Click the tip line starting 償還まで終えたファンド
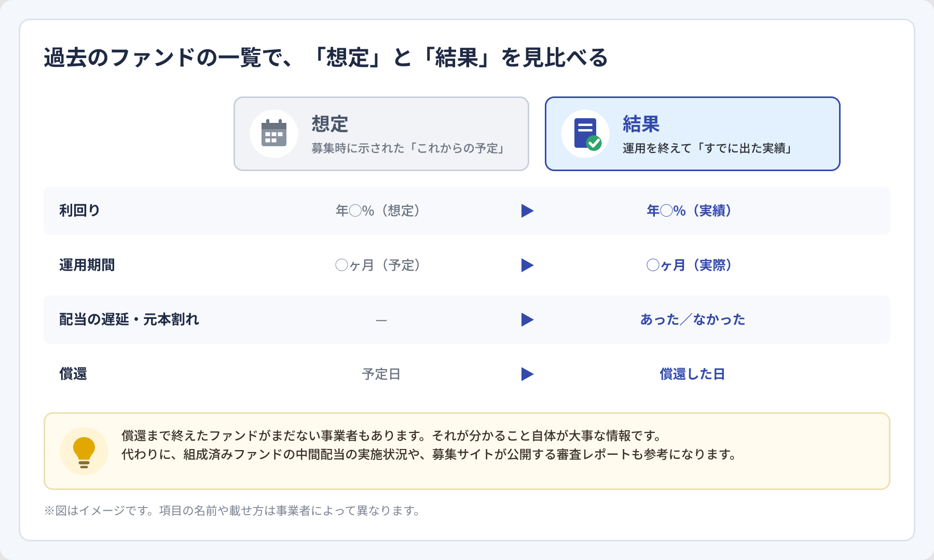 point(392,436)
